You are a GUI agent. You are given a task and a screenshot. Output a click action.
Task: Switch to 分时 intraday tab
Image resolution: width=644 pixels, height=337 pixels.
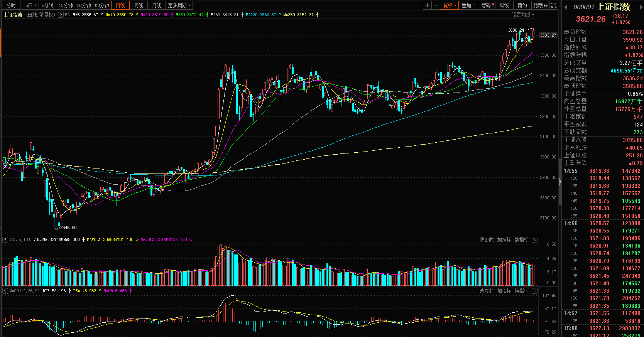tap(11, 5)
